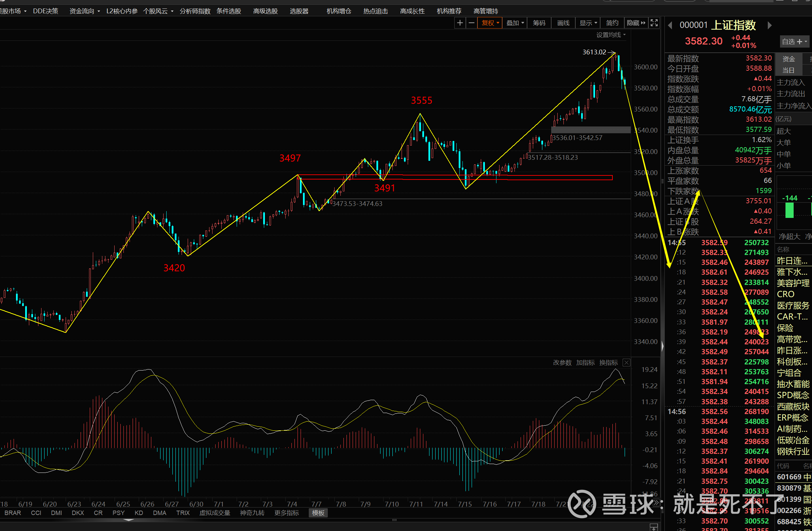Click 3613.02 high price label
This screenshot has width=812, height=531.
(594, 52)
